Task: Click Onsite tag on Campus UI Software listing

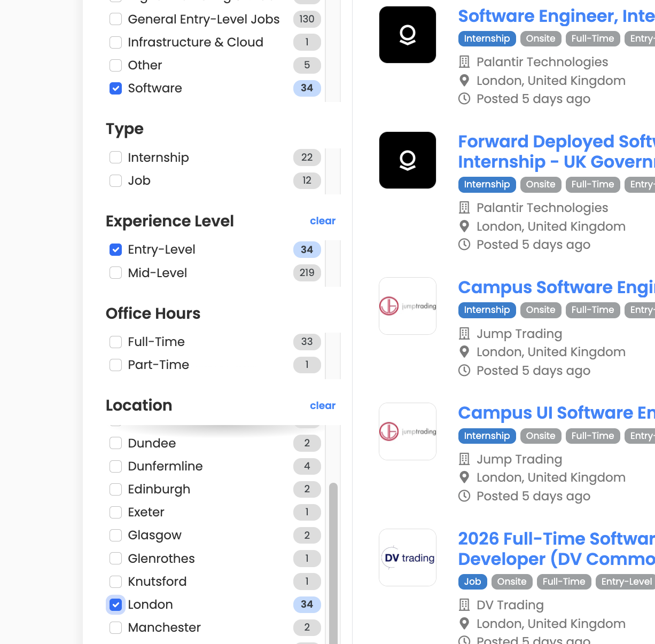Action: tap(541, 436)
